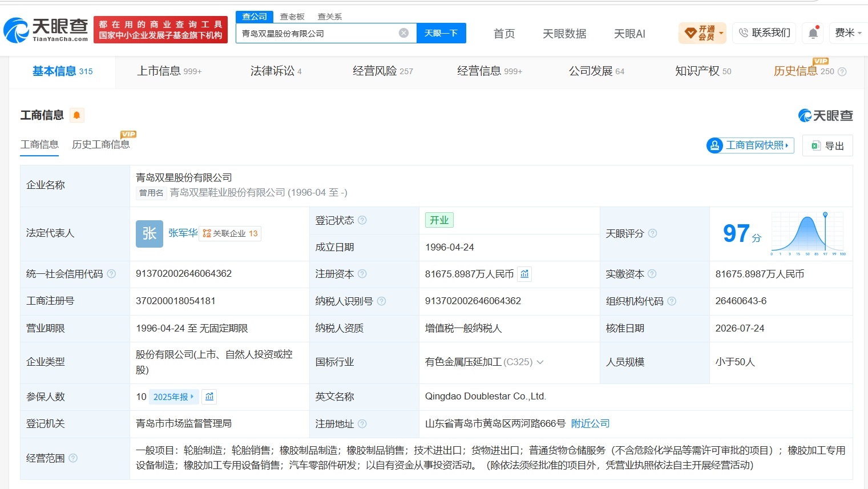
Task: Select the 工商信息 sub-tab
Action: point(39,145)
